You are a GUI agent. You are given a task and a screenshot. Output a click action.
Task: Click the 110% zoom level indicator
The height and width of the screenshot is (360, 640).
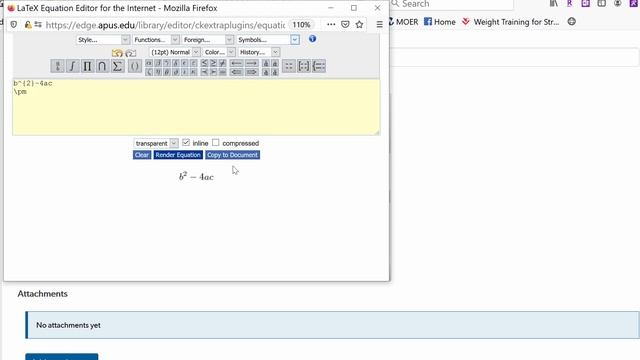pyautogui.click(x=301, y=24)
